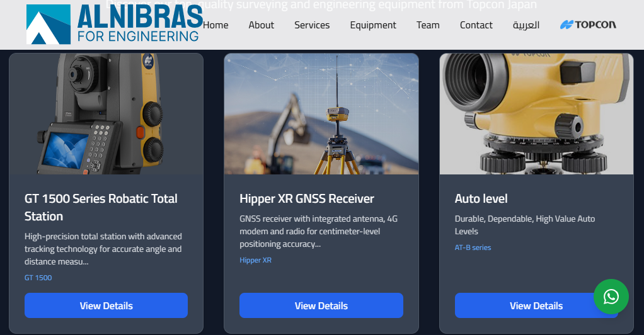Open the GNSS receiver tripod image

coord(321,113)
